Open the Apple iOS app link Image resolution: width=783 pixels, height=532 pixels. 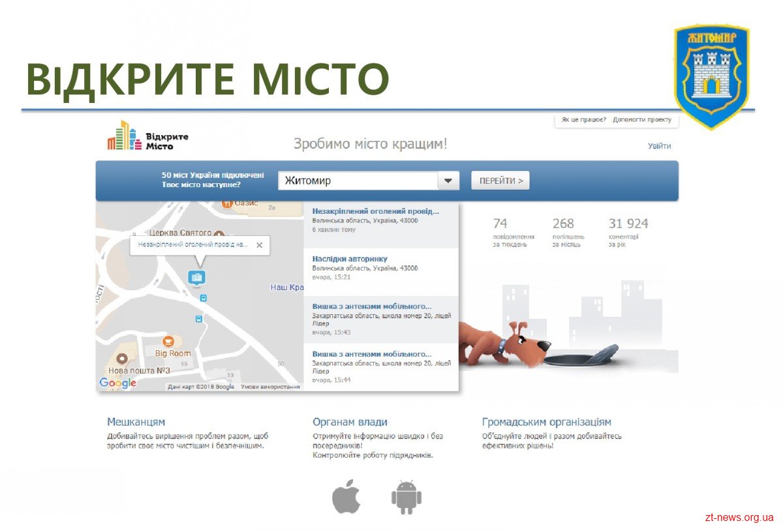[x=346, y=497]
